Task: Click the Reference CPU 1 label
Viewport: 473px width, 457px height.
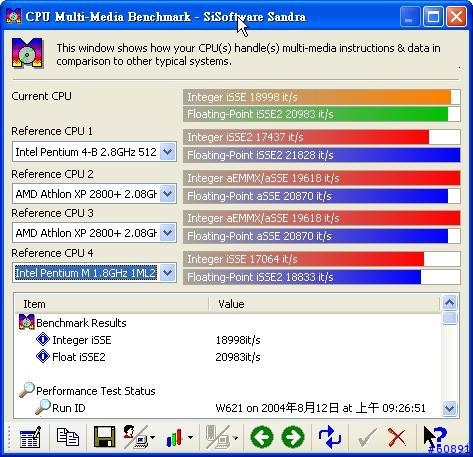Action: click(52, 131)
